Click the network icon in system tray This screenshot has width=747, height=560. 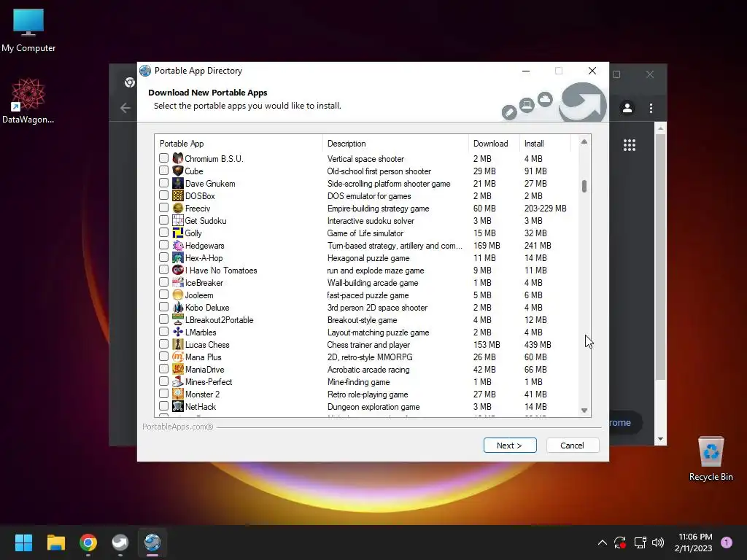[x=640, y=542]
